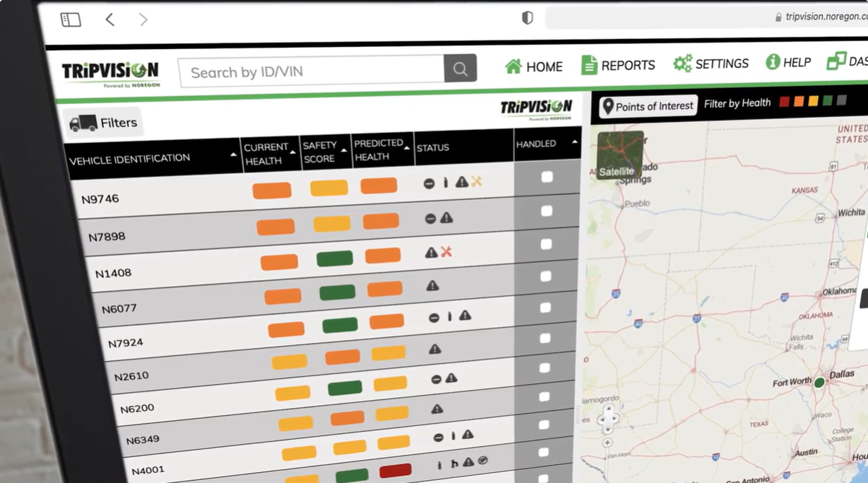Click the minus circle icon for N7898
The width and height of the screenshot is (868, 483).
430,219
